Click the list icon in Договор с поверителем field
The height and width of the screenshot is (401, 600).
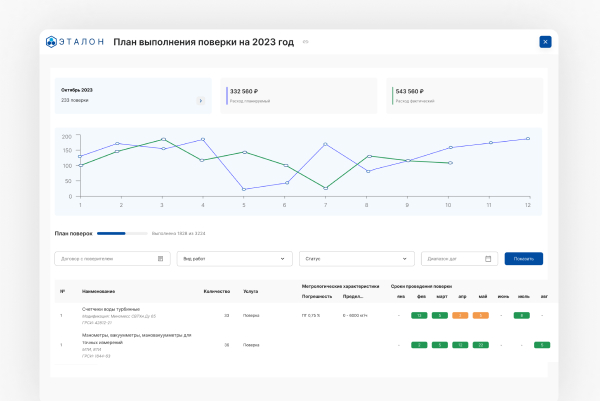(x=160, y=259)
